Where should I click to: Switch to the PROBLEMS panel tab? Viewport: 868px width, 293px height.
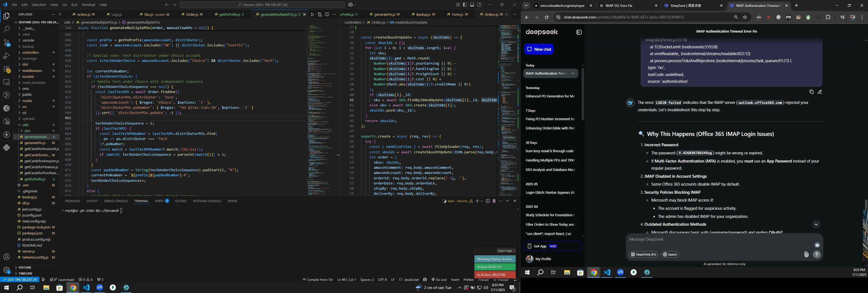click(x=72, y=201)
